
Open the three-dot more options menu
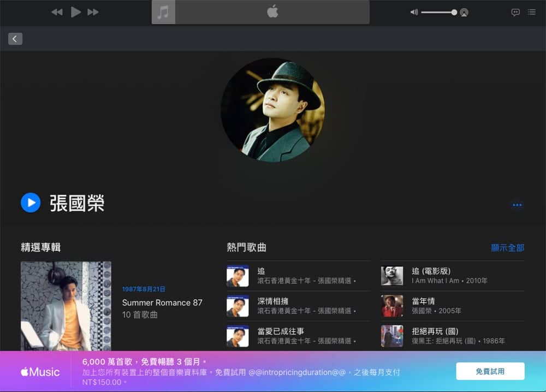[x=517, y=205]
